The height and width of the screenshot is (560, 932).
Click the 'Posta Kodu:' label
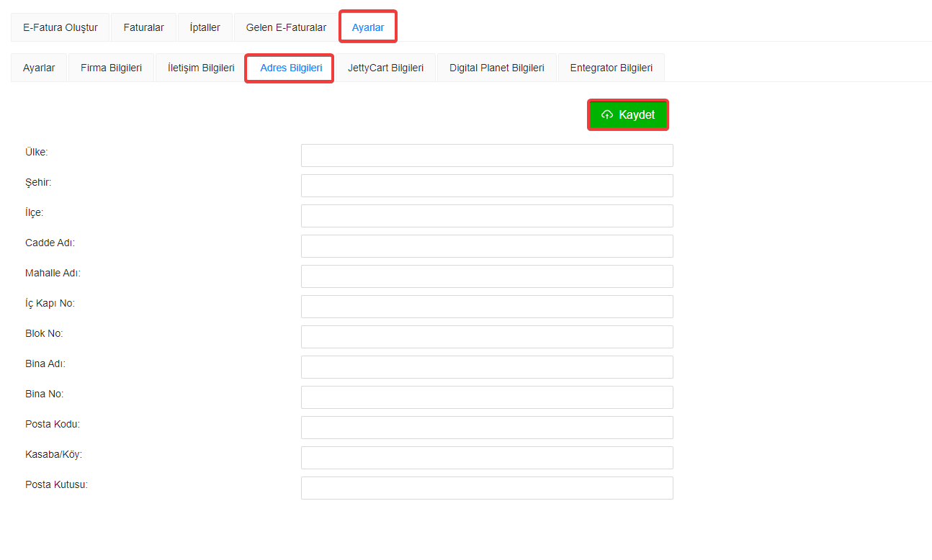tap(53, 424)
